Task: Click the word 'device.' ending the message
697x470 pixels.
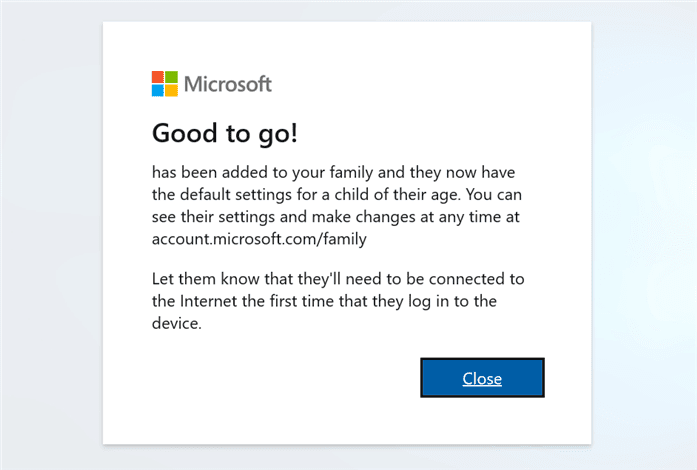Action: coord(176,323)
